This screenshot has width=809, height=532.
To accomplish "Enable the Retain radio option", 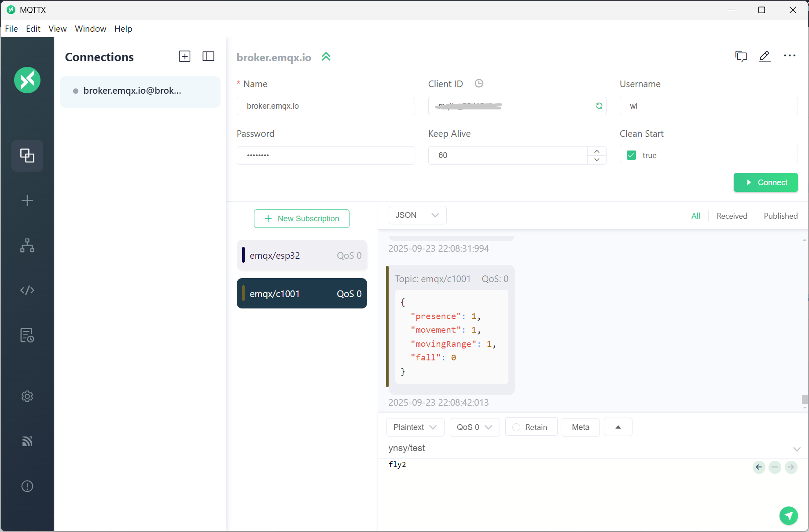I will tap(517, 427).
